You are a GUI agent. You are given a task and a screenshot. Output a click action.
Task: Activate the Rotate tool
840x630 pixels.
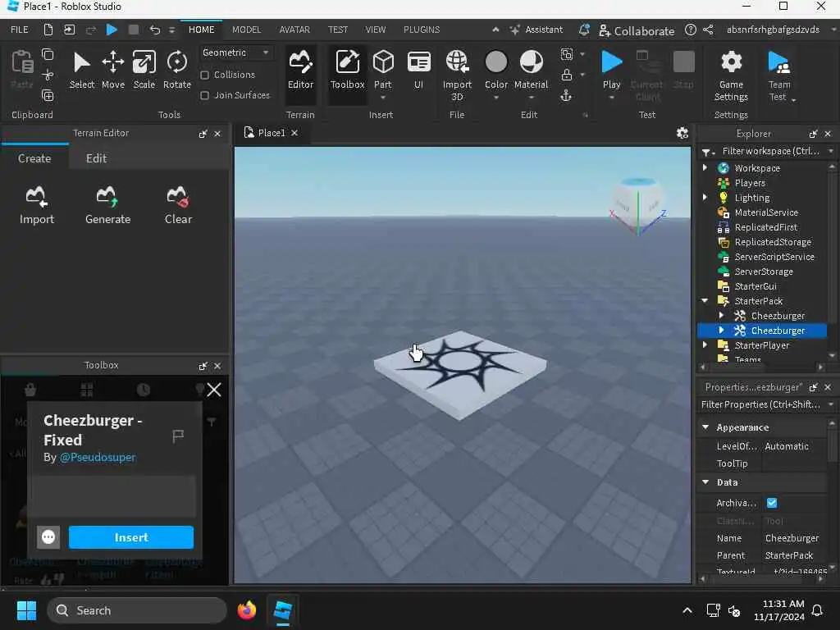tap(177, 71)
